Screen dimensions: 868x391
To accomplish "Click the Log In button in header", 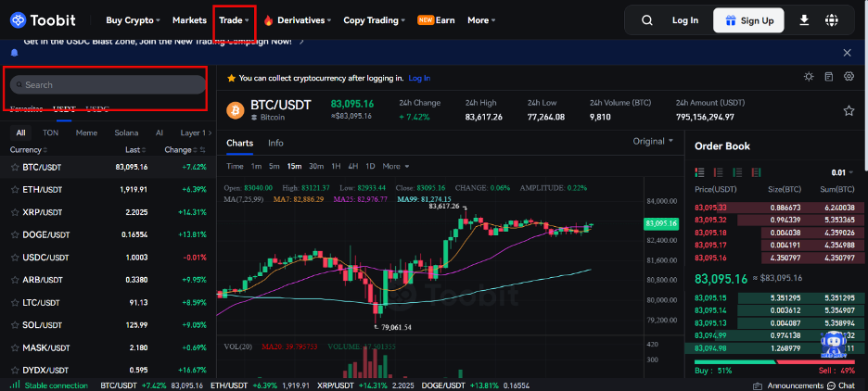I will (x=684, y=20).
